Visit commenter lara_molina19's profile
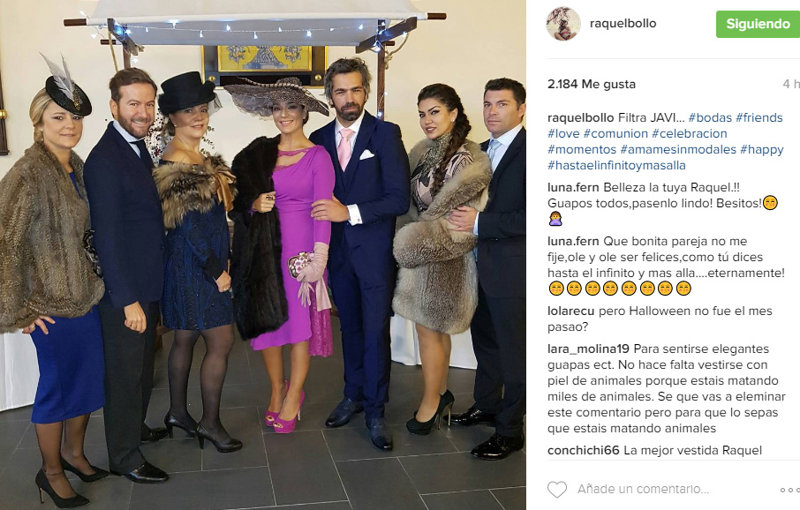800x510 pixels. pyautogui.click(x=588, y=349)
